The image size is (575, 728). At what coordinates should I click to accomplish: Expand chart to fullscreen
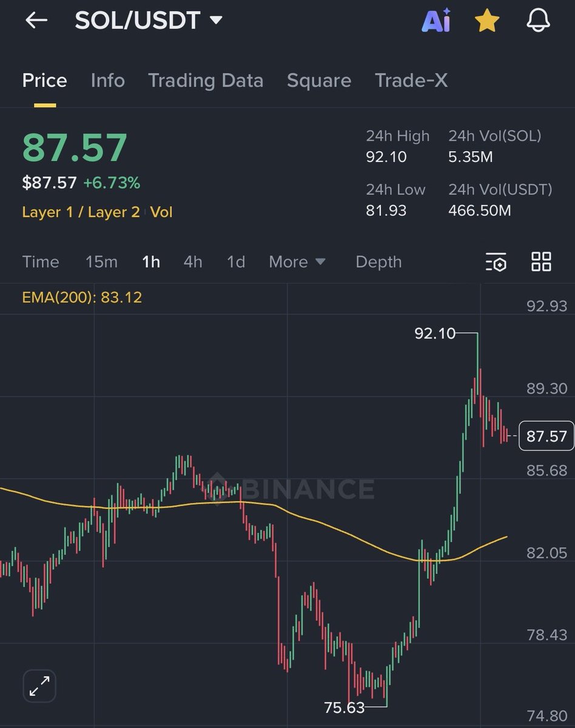click(39, 686)
